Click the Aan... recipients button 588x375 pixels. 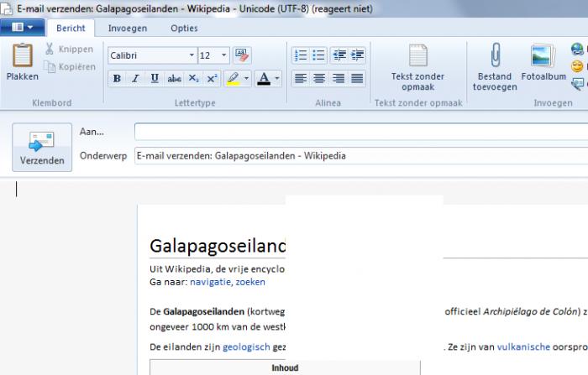(x=92, y=132)
